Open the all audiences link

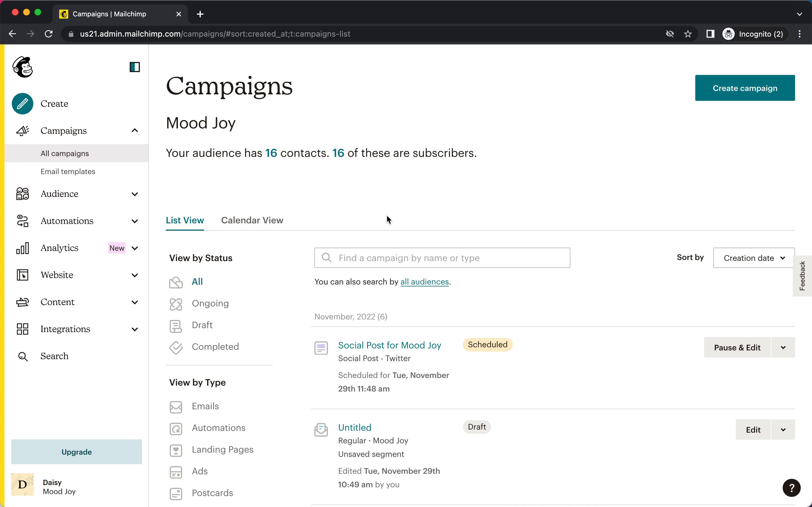[x=424, y=282]
